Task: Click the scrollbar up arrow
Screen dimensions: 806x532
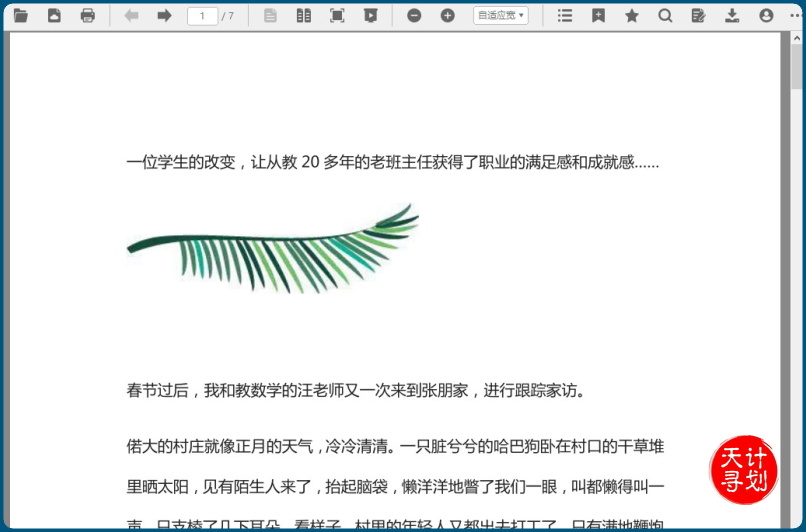Action: [796, 38]
